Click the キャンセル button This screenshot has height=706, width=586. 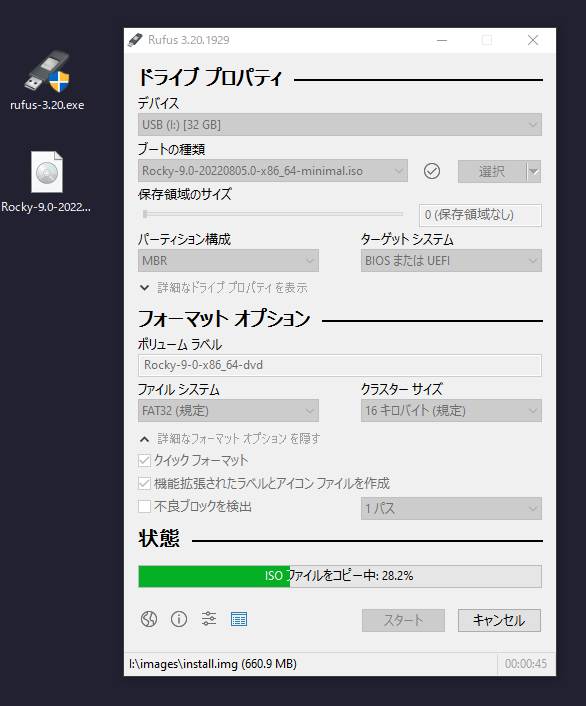499,620
